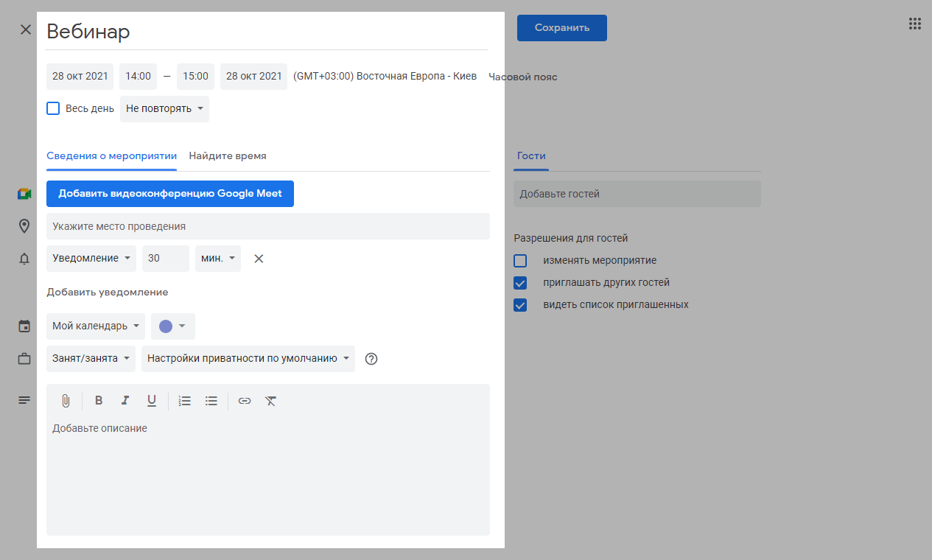Expand the 'Мой календарь' dropdown

tap(95, 326)
